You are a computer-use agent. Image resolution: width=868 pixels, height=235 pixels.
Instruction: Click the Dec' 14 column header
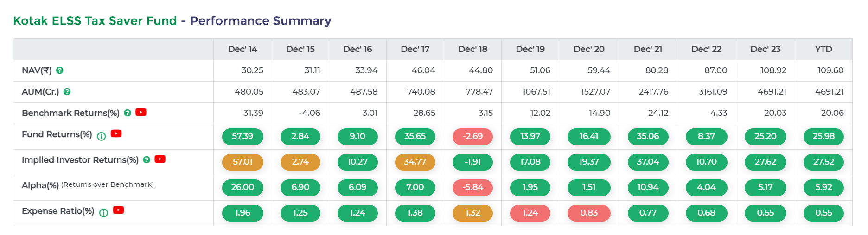(243, 49)
